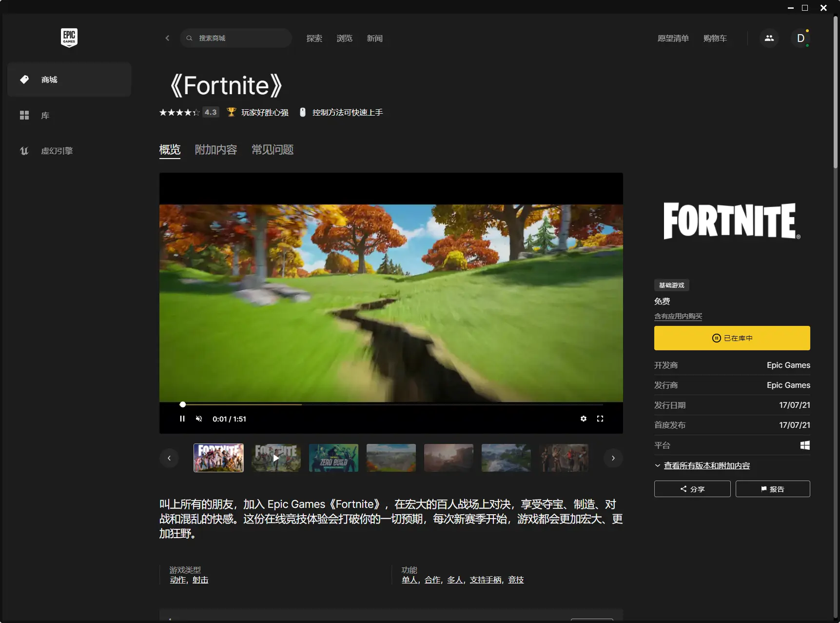Image resolution: width=840 pixels, height=623 pixels.
Task: Click the Unreal Engine logo icon
Action: pyautogui.click(x=24, y=151)
